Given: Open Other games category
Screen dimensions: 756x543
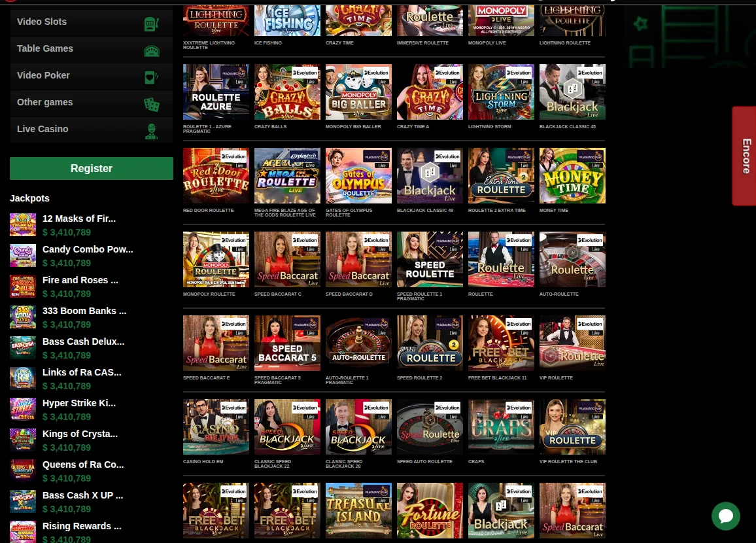Looking at the screenshot, I should (91, 103).
